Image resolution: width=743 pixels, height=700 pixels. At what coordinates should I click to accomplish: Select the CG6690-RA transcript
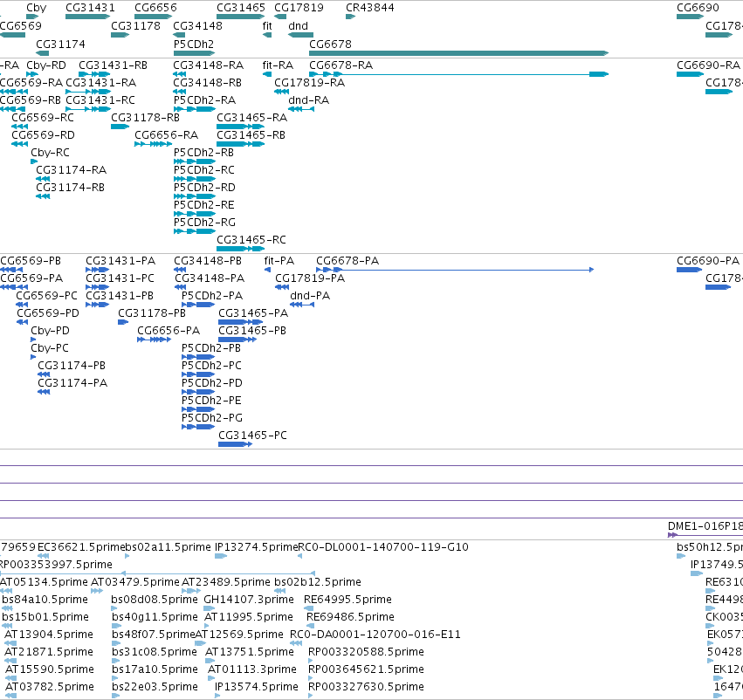click(x=690, y=74)
